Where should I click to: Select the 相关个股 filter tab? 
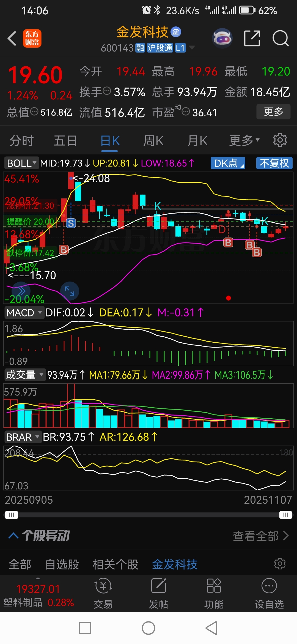point(116,564)
